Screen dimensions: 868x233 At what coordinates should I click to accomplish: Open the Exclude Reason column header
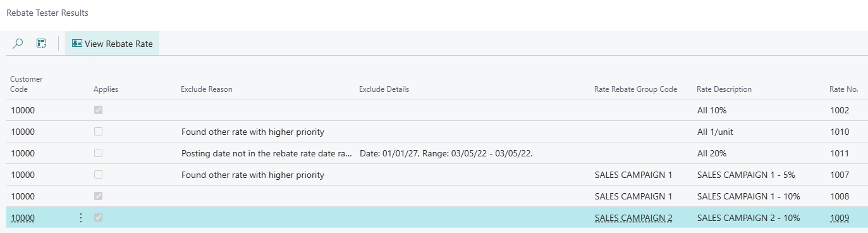click(207, 89)
